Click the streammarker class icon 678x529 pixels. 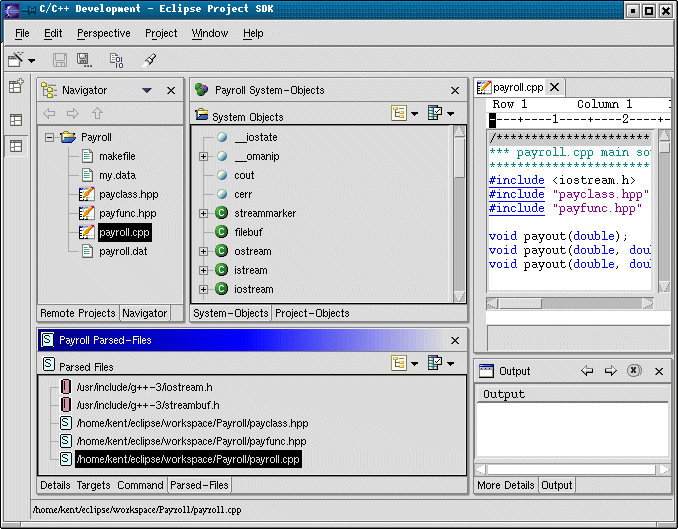222,213
